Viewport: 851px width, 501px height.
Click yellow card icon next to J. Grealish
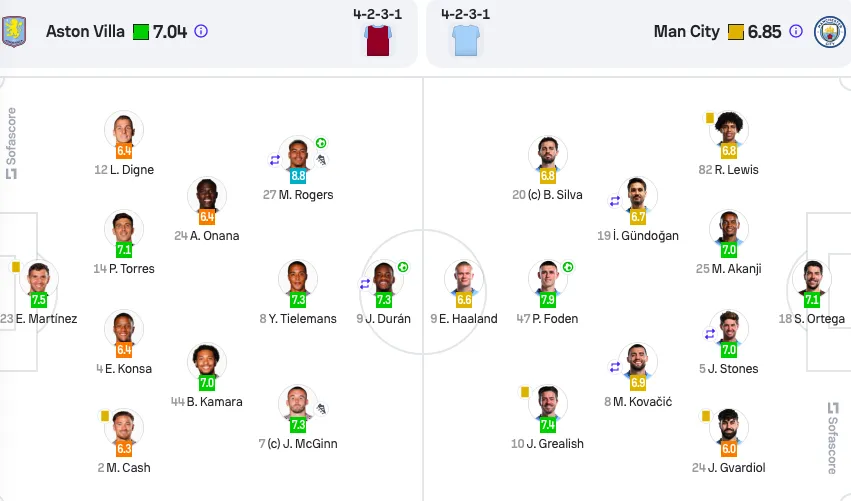click(x=525, y=392)
